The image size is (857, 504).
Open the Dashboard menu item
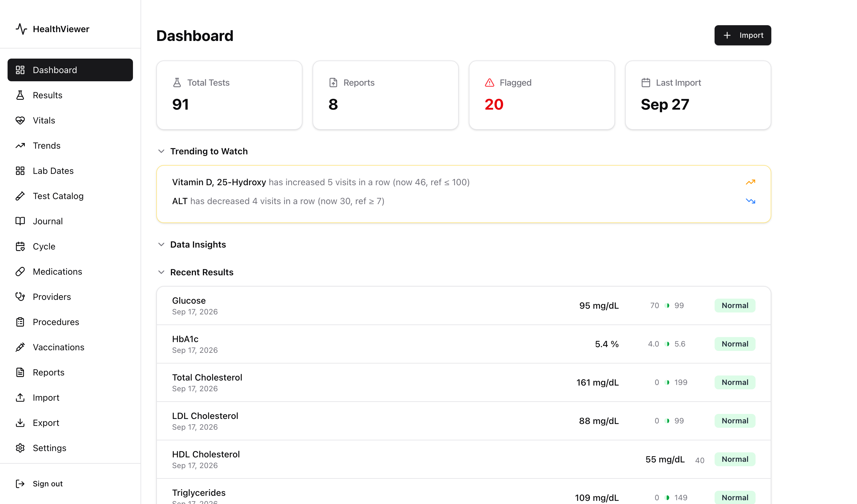(70, 70)
